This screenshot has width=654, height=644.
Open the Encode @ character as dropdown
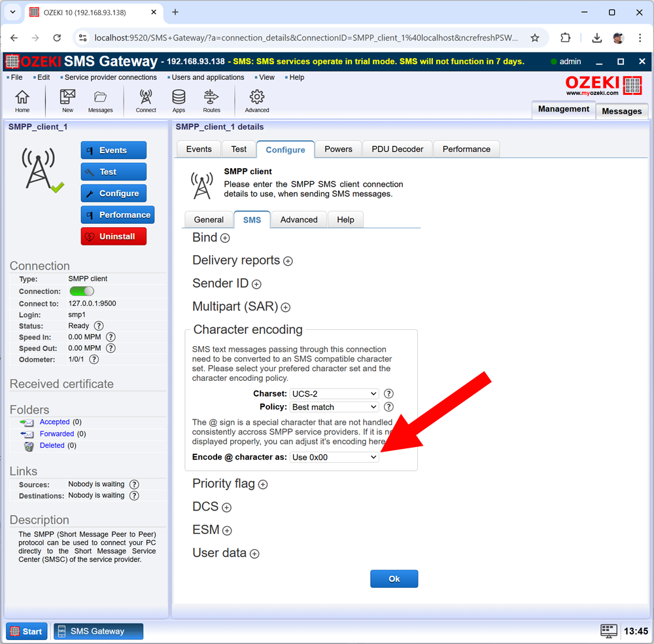pos(334,457)
